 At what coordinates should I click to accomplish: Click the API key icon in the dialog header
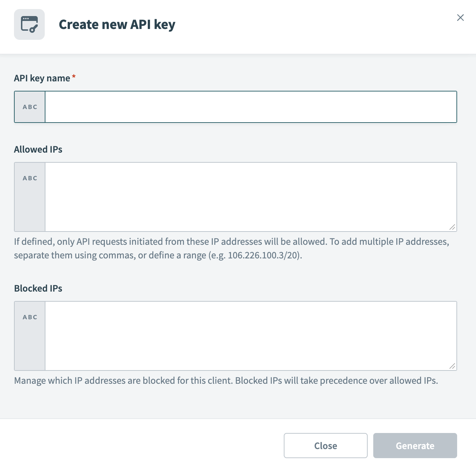(x=29, y=24)
